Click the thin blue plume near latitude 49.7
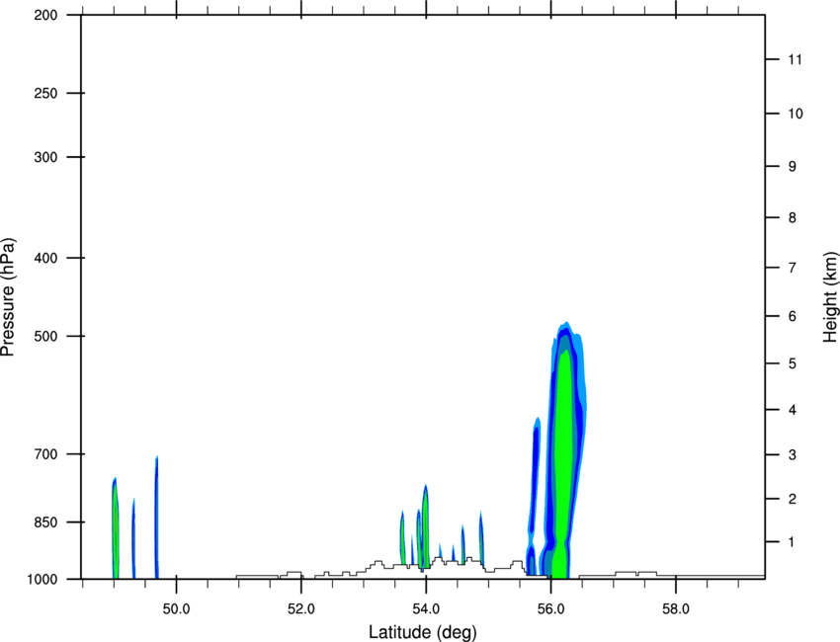Screen dimensions: 840x642 [x=156, y=517]
